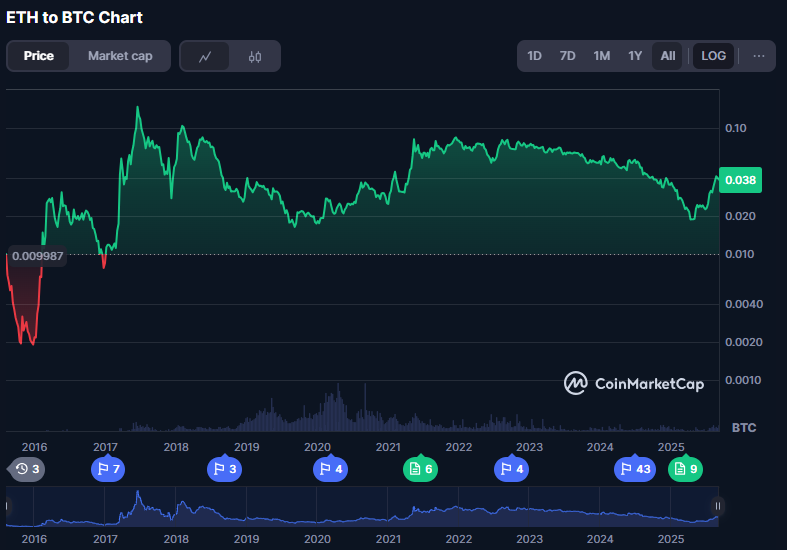This screenshot has width=787, height=550.
Task: Choose the 1Y time range
Action: (635, 56)
